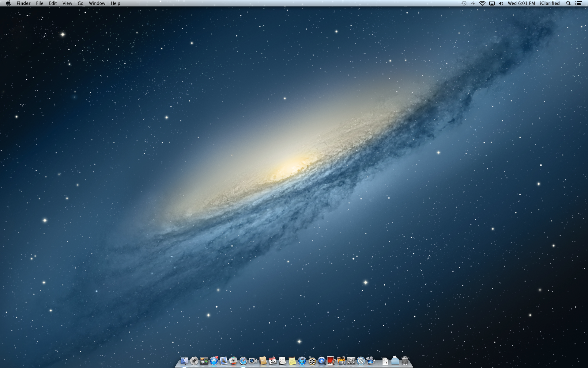The image size is (588, 368).
Task: Open the Go menu
Action: point(81,3)
